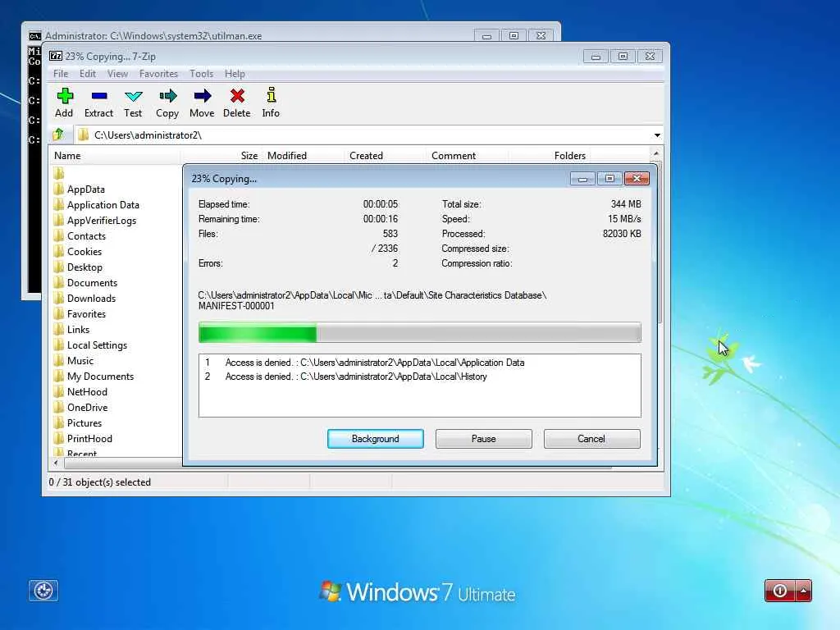Click the Test toolbar icon

(x=133, y=103)
